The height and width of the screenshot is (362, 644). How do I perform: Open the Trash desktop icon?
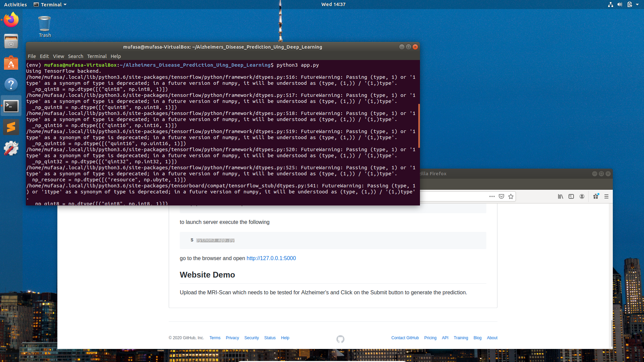45,27
